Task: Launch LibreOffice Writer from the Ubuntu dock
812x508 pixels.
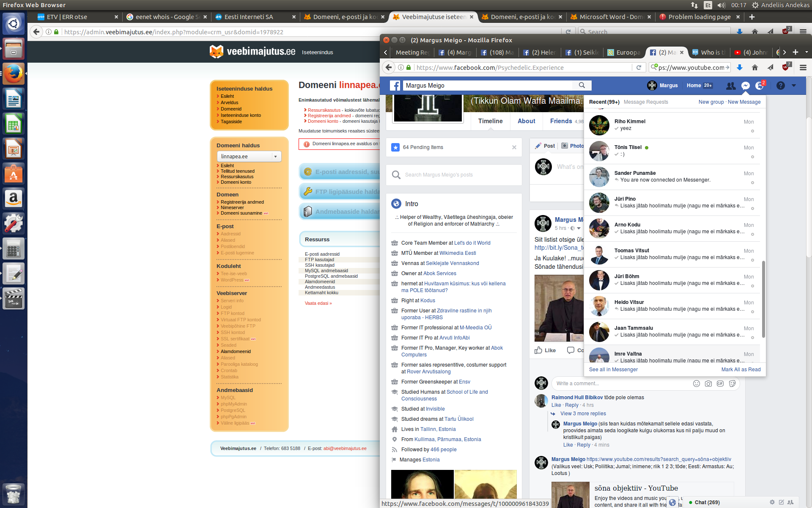Action: [14, 99]
